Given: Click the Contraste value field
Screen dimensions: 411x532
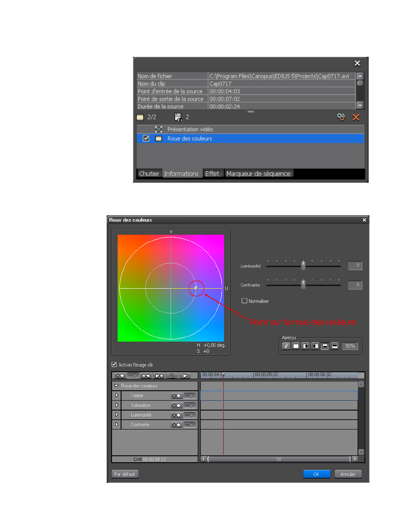Looking at the screenshot, I should pyautogui.click(x=355, y=285).
